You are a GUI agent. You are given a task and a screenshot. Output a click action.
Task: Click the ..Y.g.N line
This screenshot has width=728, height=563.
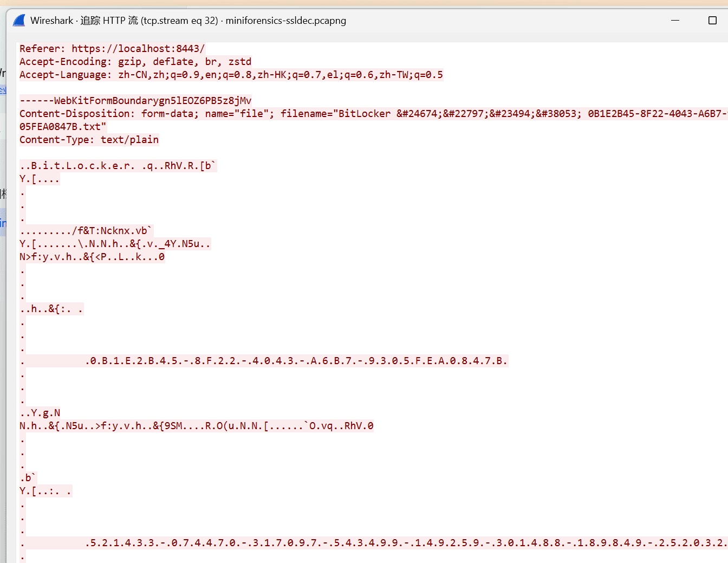pyautogui.click(x=40, y=413)
